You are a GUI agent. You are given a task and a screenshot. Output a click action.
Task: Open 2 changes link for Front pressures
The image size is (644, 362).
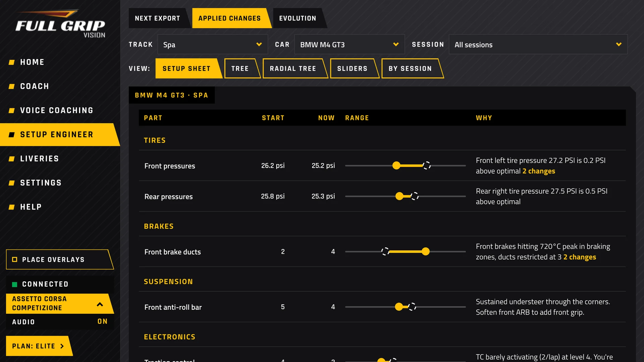pyautogui.click(x=539, y=171)
